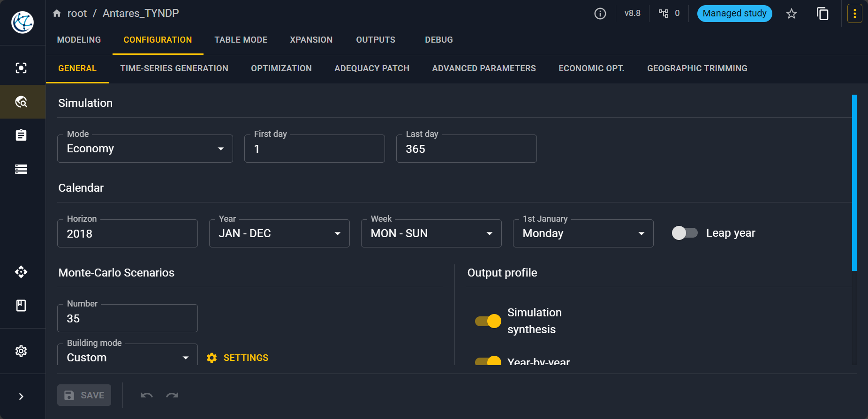This screenshot has height=419, width=868.
Task: Open the focus icon in sidebar
Action: (21, 68)
